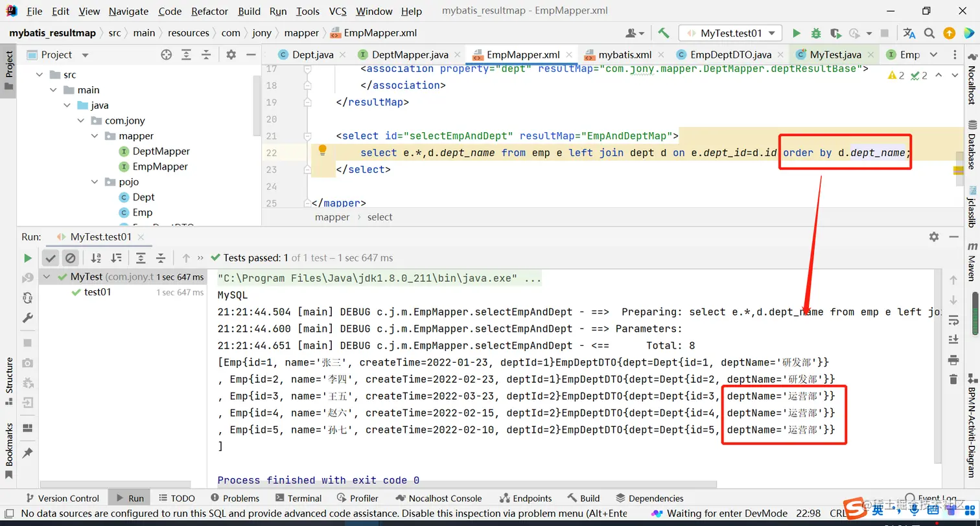Collapse the MyTest node in test results
This screenshot has height=526, width=980.
click(x=47, y=277)
